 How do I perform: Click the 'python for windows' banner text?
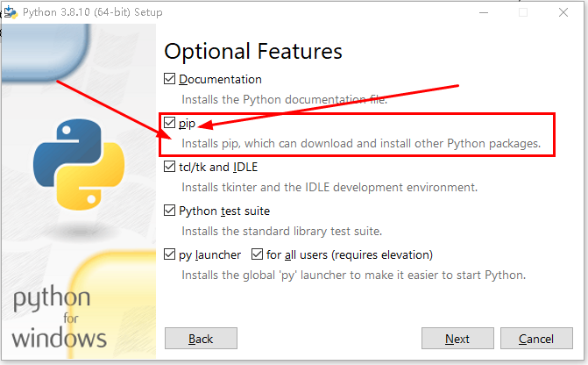59,318
